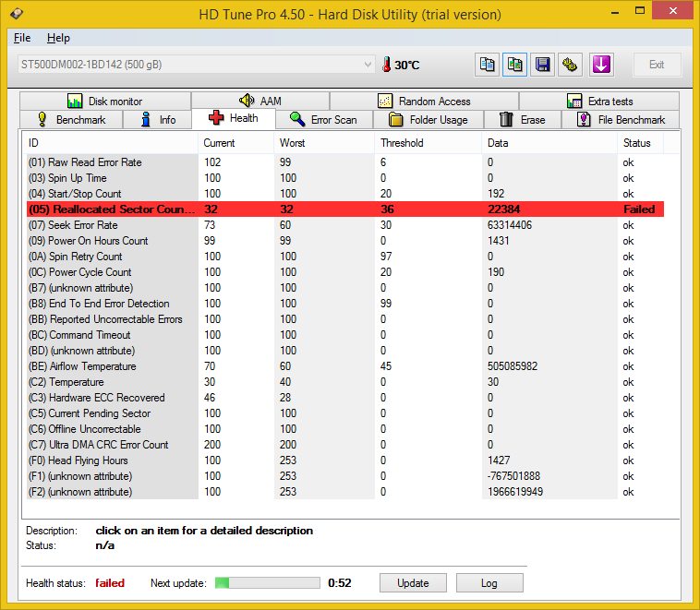The width and height of the screenshot is (700, 610).
Task: Click the Threshold column header
Action: pyautogui.click(x=428, y=143)
